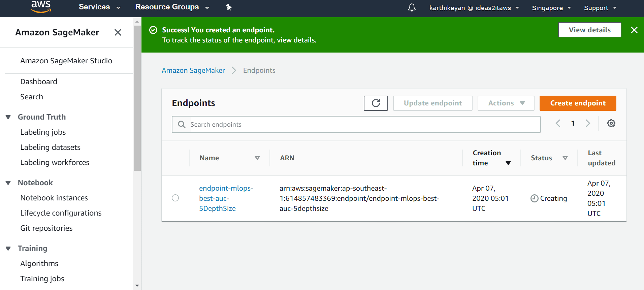This screenshot has height=290, width=644.
Task: Open the endpoint-mlops-best-auc-5DepthSize link
Action: [x=226, y=198]
